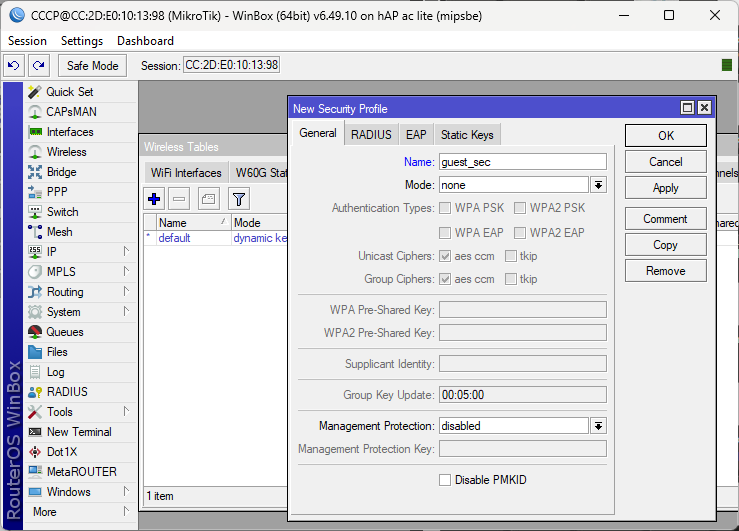Open the CAPsMAN menu icon
Viewport: 739px width, 531px height.
coord(35,112)
